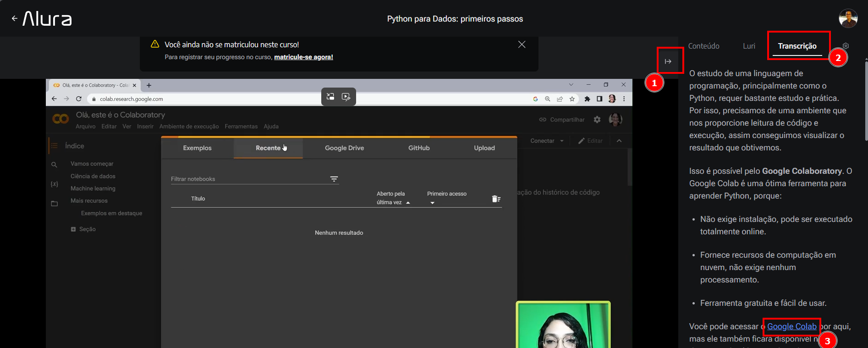Click the Conectar button
Image resolution: width=868 pixels, height=348 pixels.
coord(542,141)
